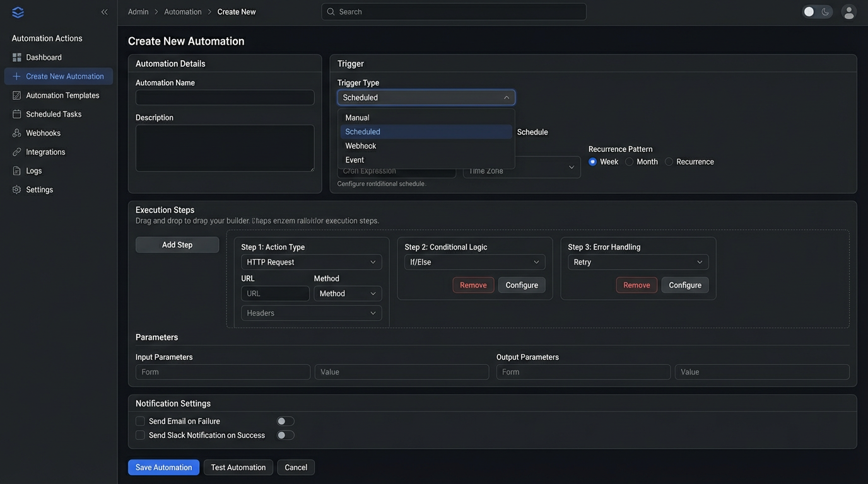
Task: Select Manual option in trigger list
Action: (357, 118)
